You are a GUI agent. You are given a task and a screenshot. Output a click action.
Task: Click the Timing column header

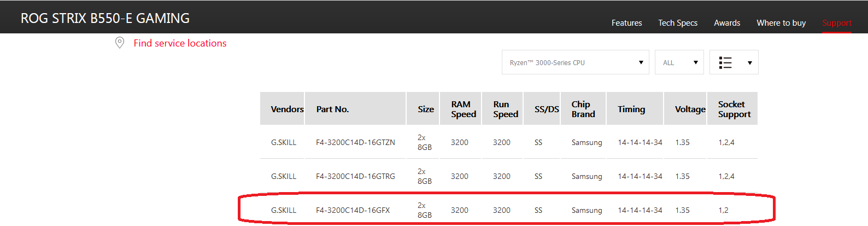click(635, 109)
